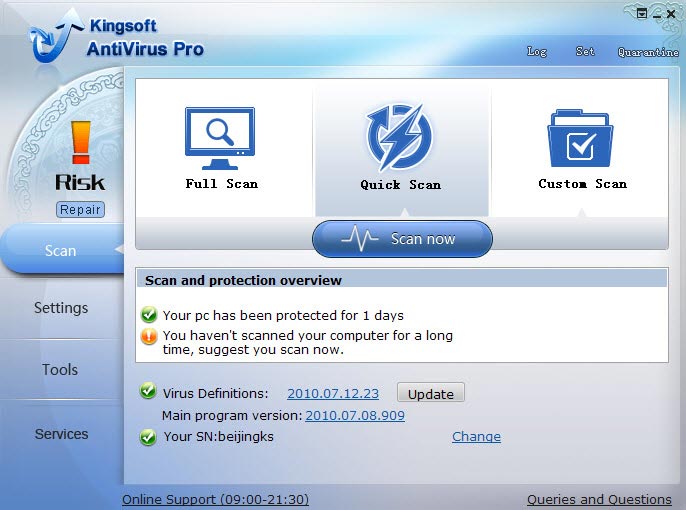The width and height of the screenshot is (686, 510).
Task: Click the Repair button under Risk
Action: 80,210
